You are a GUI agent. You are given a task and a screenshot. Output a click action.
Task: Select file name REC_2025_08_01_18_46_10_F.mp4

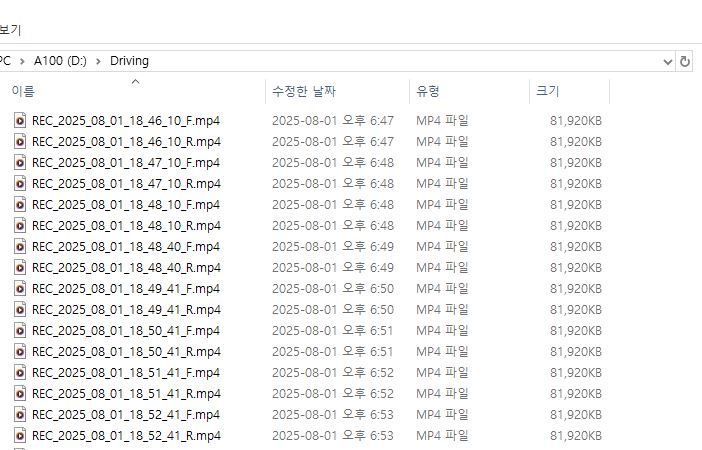pos(126,121)
